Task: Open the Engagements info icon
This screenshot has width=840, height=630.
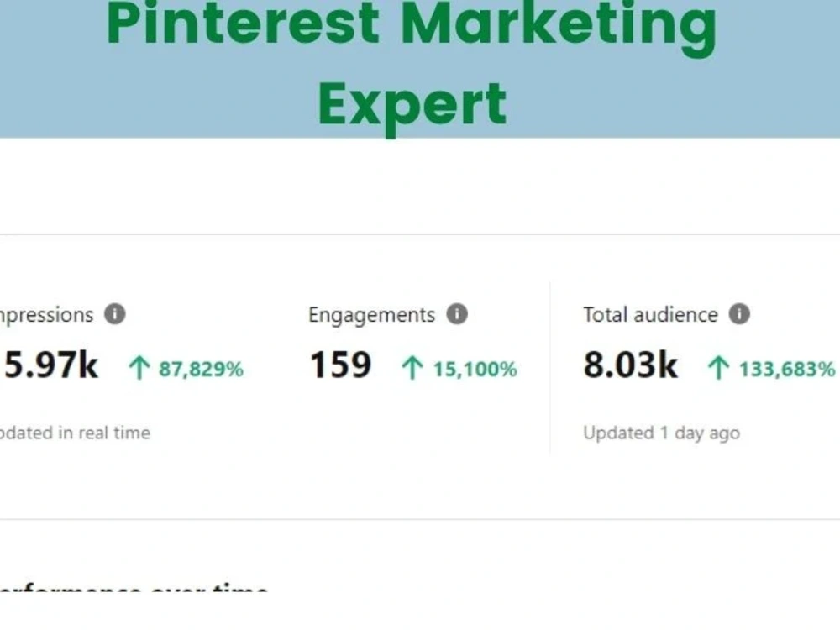Action: click(x=457, y=314)
